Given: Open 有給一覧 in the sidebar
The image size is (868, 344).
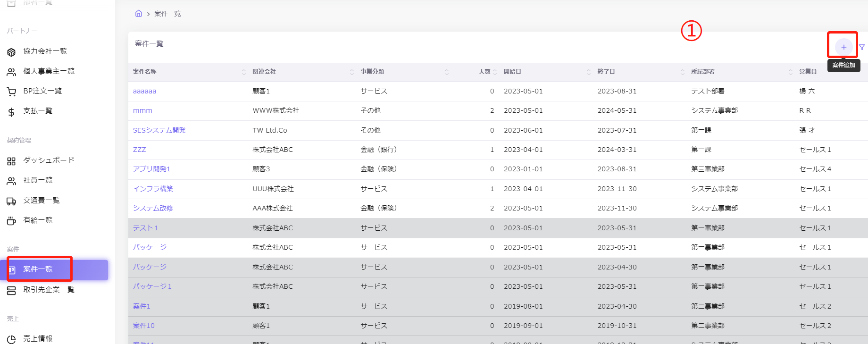Looking at the screenshot, I should [x=38, y=220].
